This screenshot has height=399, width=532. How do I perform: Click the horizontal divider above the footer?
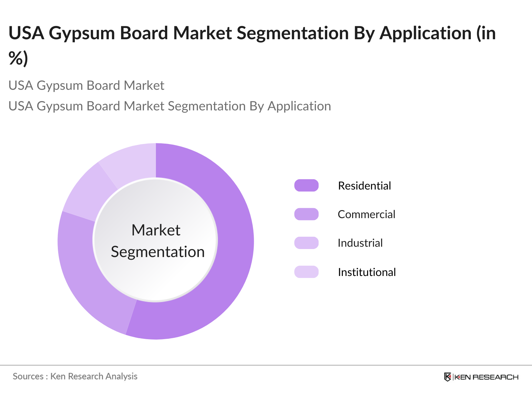pyautogui.click(x=266, y=365)
